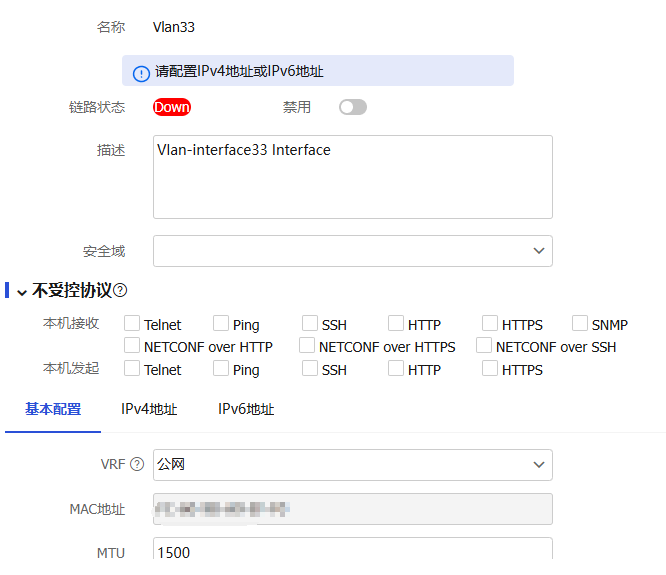Open the 安全域 dropdown
The image size is (666, 575).
point(352,251)
